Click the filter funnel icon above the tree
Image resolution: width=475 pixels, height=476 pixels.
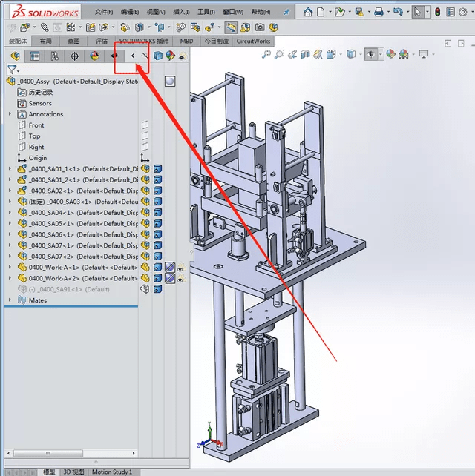11,69
